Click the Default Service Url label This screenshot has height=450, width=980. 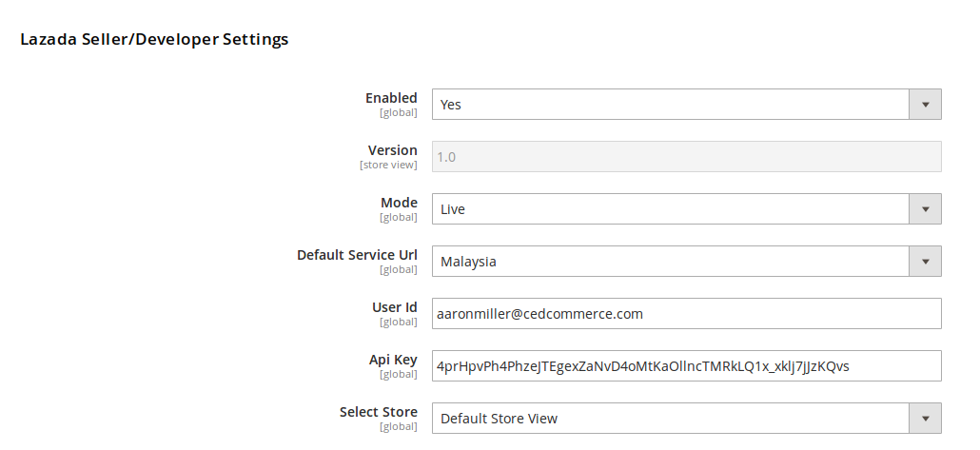pyautogui.click(x=357, y=255)
